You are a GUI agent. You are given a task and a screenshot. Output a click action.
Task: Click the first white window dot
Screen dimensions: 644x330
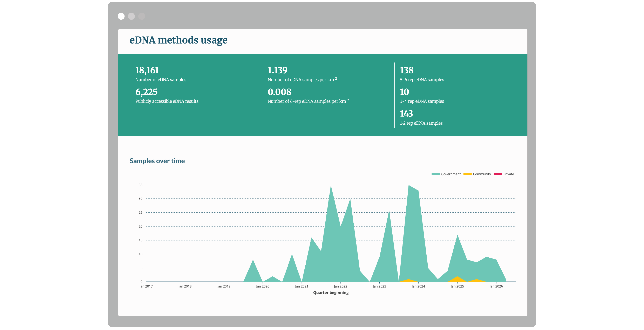[121, 16]
